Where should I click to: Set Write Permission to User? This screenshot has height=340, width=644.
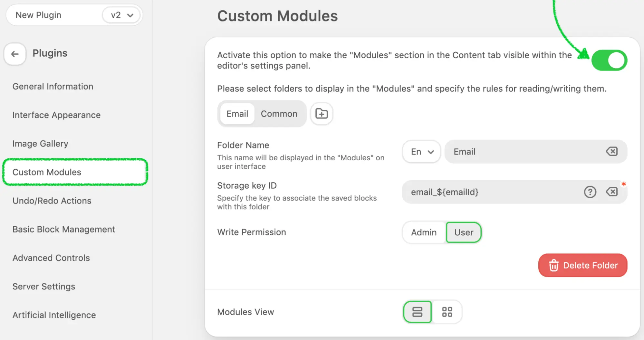[x=464, y=232]
